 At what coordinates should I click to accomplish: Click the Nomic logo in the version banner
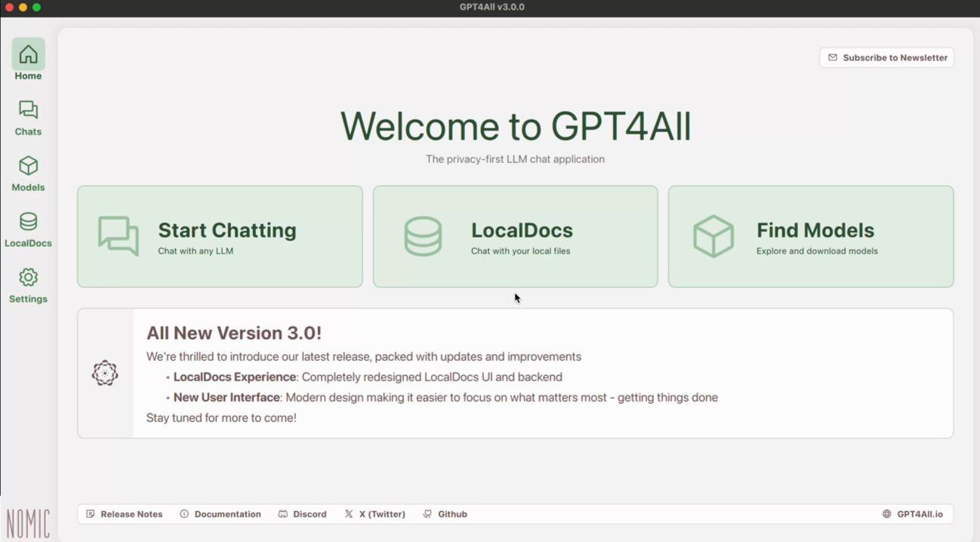point(105,372)
